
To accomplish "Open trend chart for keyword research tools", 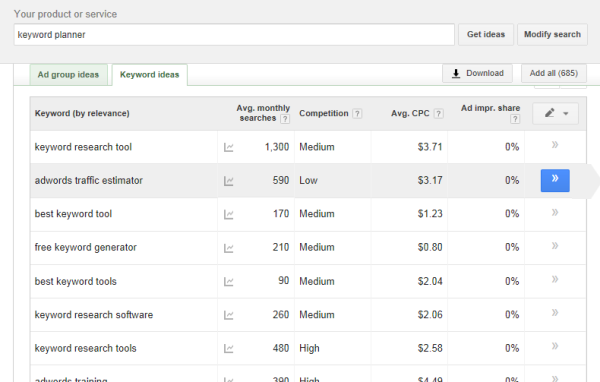I will (228, 348).
